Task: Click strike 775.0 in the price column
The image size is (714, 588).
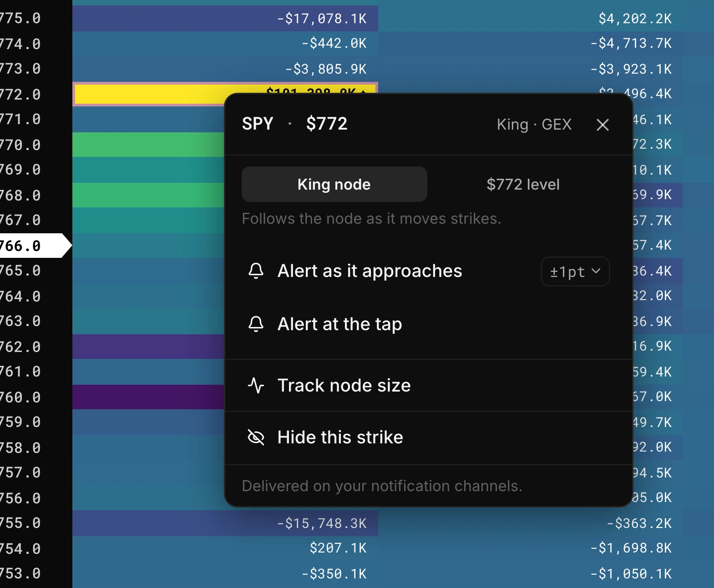Action: coord(20,18)
